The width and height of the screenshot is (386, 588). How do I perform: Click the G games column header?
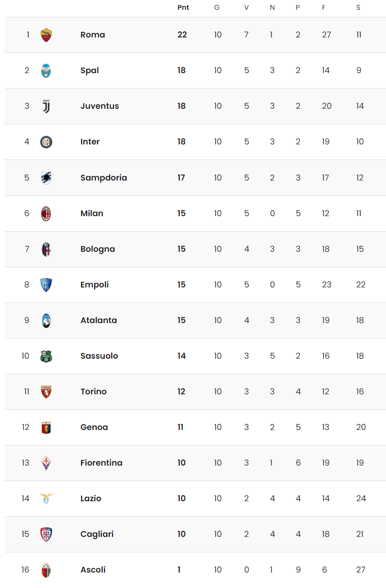click(x=217, y=8)
